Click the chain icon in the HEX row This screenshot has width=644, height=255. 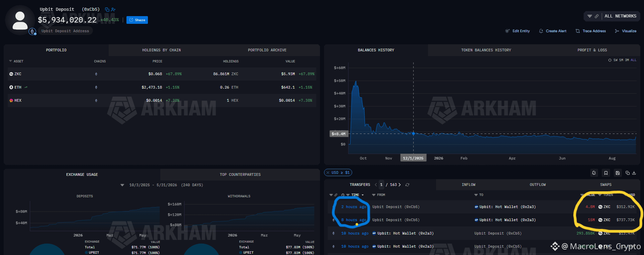click(x=96, y=100)
